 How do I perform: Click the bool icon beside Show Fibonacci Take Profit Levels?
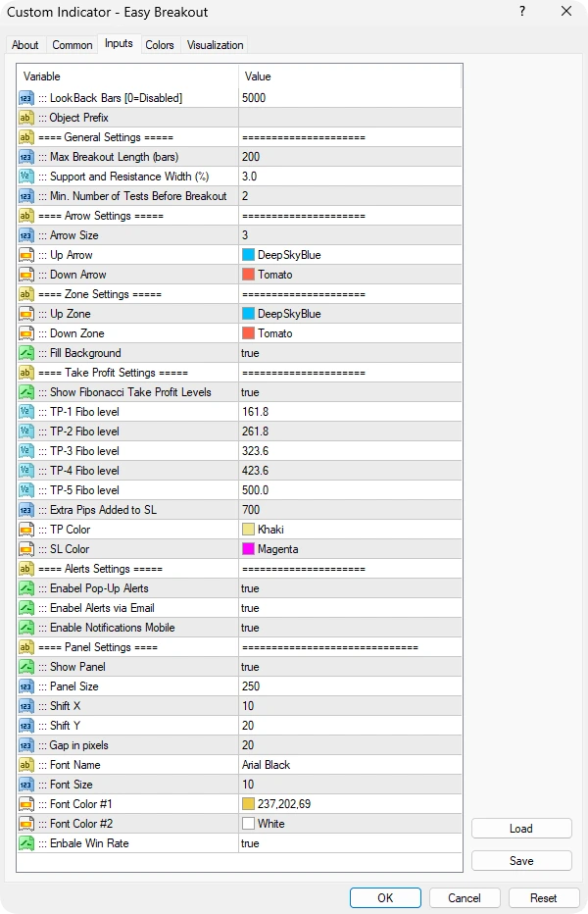coord(26,392)
